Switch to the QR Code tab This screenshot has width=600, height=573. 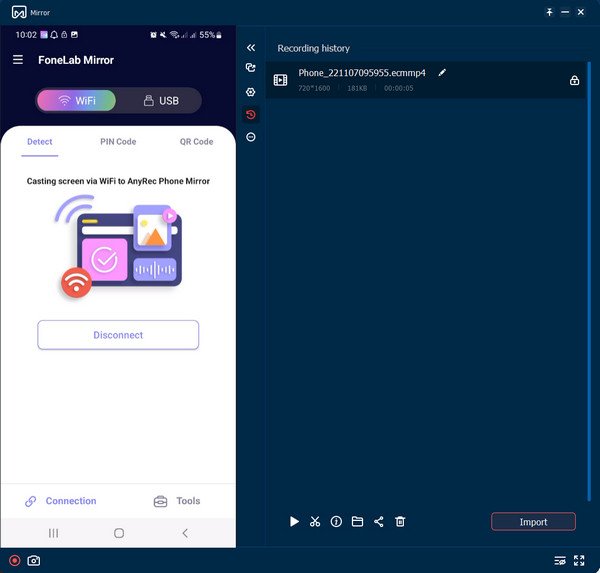coord(196,142)
